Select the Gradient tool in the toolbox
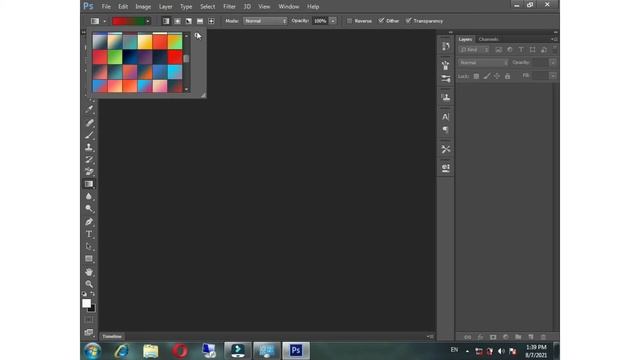 click(89, 184)
